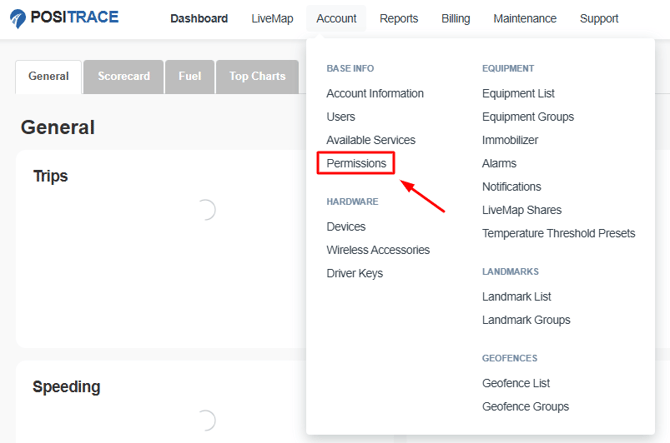Select the General tab
670x443 pixels.
[48, 76]
